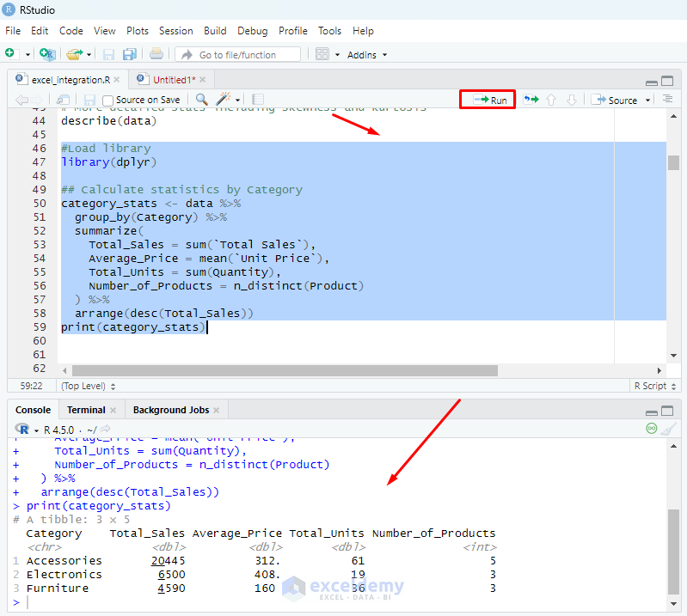The image size is (687, 616).
Task: Select the Terminal tab
Action: click(86, 410)
